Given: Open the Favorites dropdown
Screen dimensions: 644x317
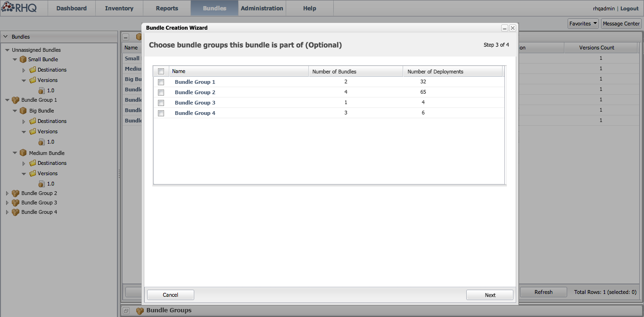Looking at the screenshot, I should pyautogui.click(x=583, y=24).
